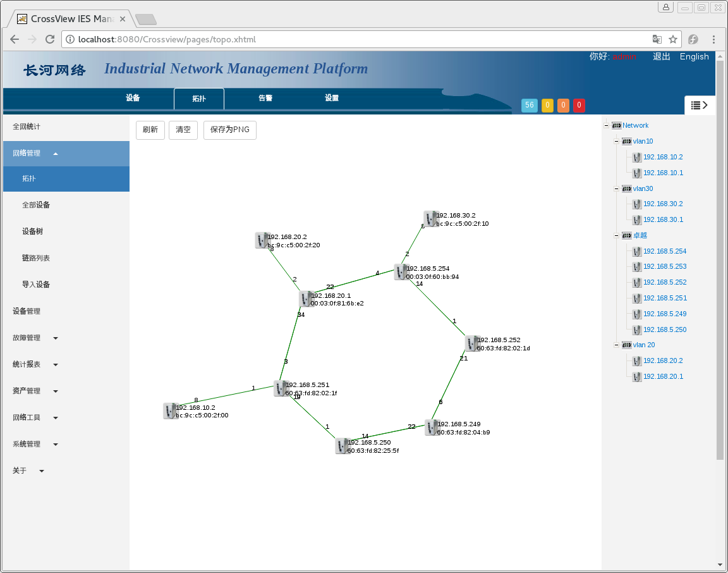Viewport: 728px width, 573px height.
Task: Collapse the vlan10 tree node
Action: (616, 141)
